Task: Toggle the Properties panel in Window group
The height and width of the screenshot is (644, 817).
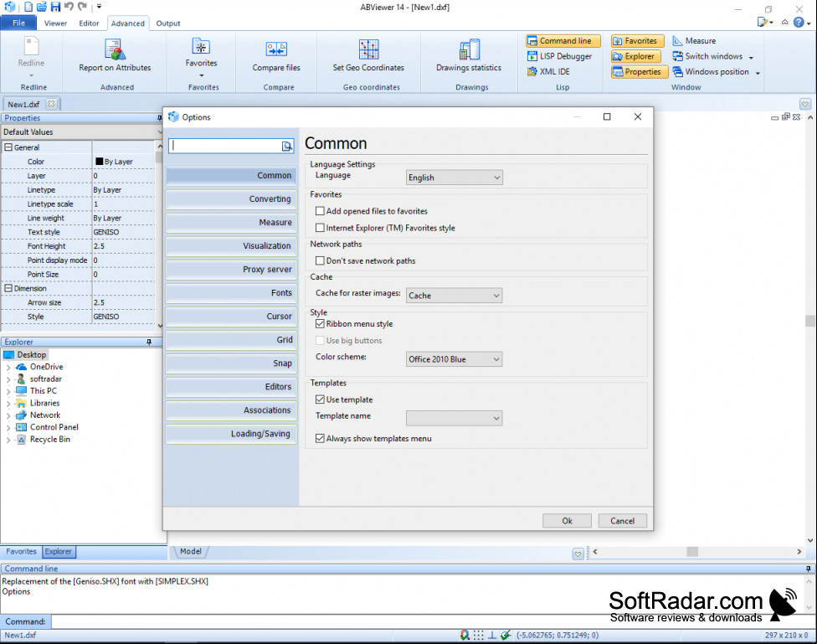Action: (639, 71)
